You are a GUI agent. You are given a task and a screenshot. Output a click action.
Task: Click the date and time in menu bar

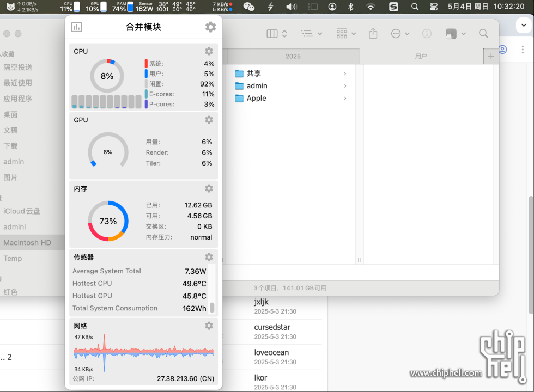[x=486, y=7]
